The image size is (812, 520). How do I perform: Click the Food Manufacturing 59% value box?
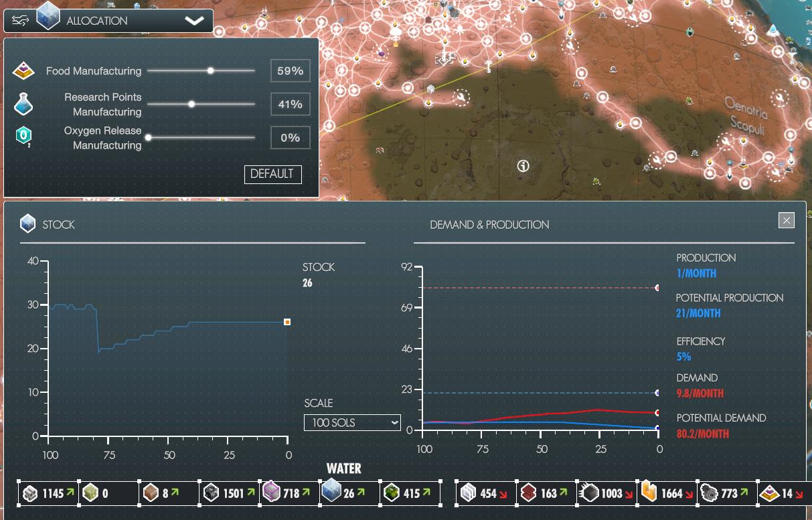point(290,71)
